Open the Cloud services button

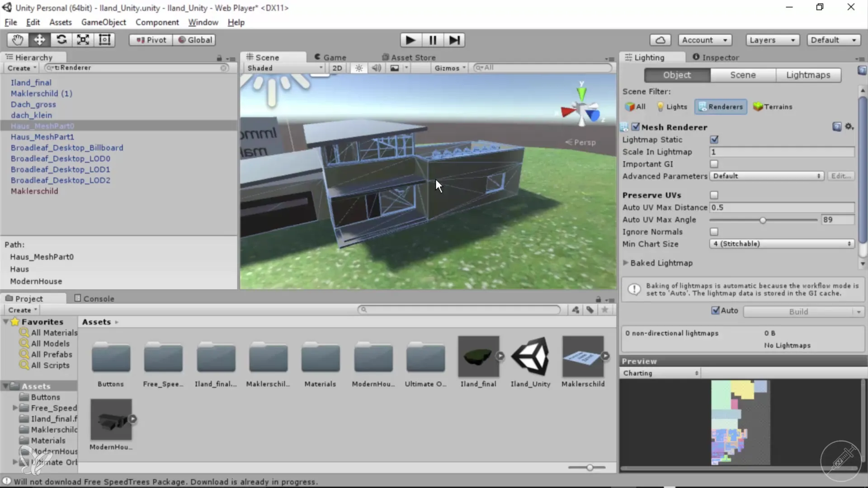(660, 40)
